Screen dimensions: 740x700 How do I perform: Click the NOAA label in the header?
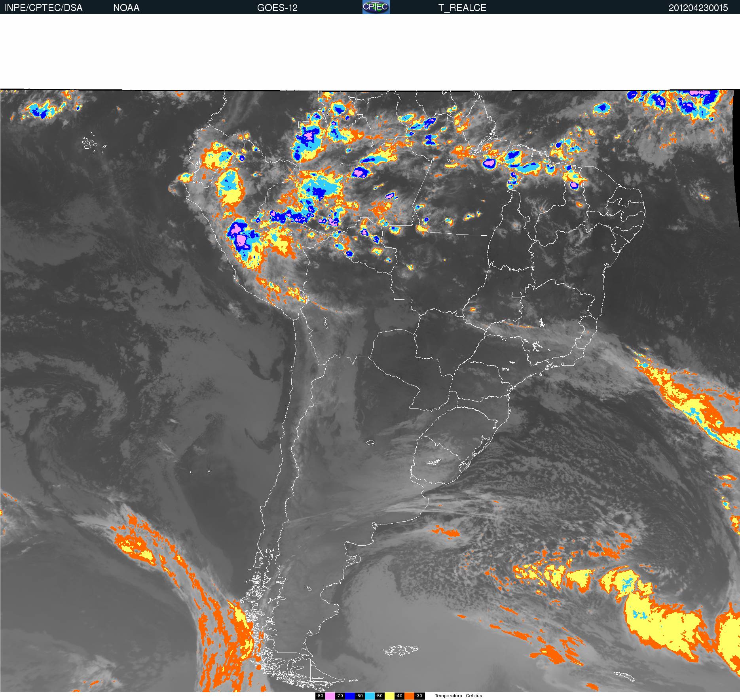click(126, 8)
